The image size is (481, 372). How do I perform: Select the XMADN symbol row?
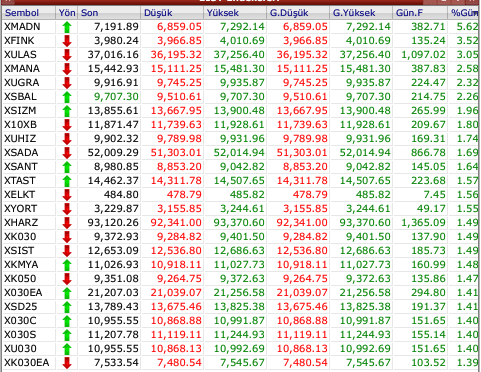tap(240, 27)
